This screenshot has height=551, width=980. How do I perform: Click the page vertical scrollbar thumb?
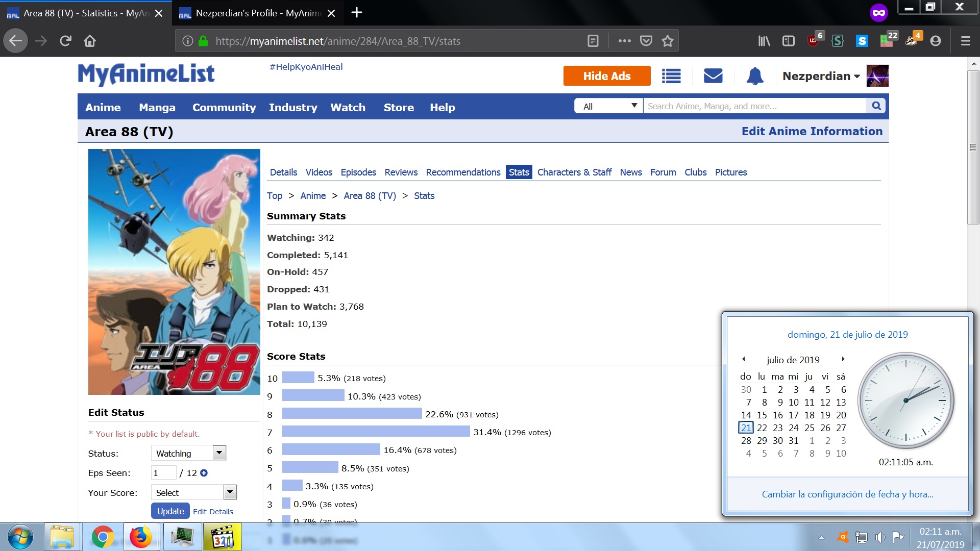point(973,147)
